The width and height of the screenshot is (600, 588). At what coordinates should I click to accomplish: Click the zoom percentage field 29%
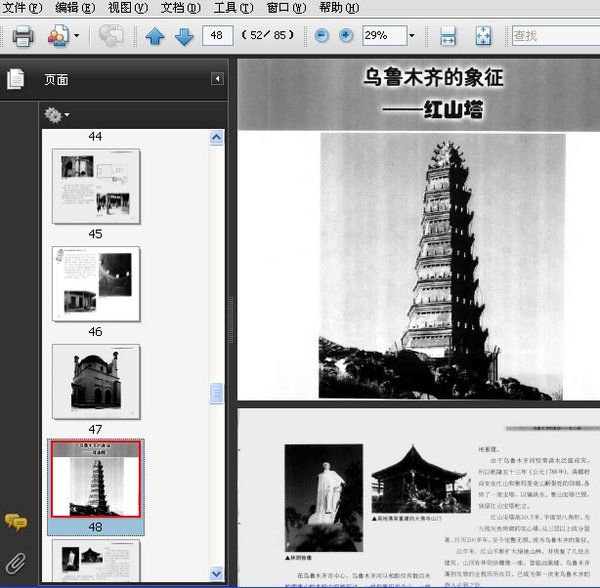pos(384,36)
